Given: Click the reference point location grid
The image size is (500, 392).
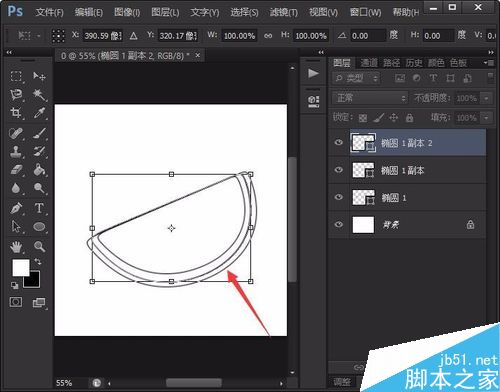Looking at the screenshot, I should [58, 35].
